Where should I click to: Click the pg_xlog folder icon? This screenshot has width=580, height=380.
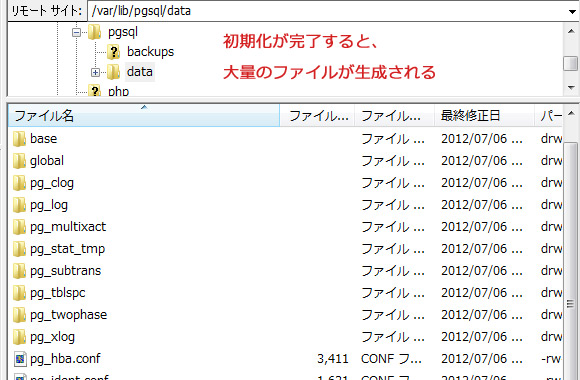click(19, 337)
